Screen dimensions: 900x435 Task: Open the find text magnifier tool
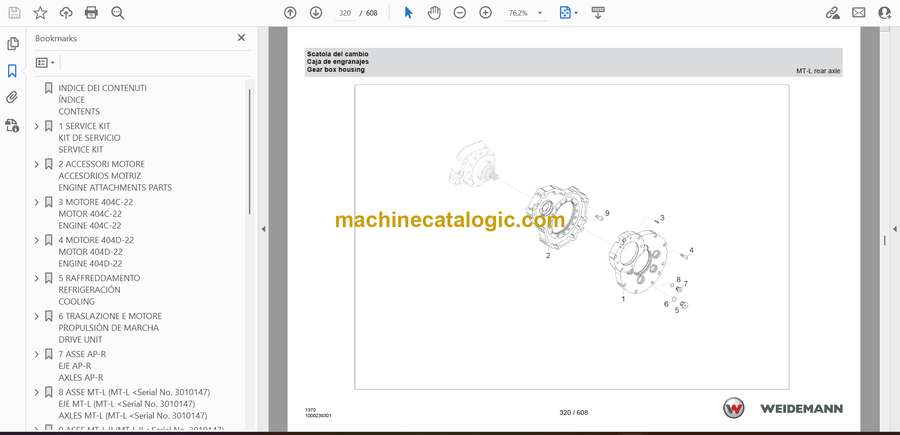(x=118, y=13)
